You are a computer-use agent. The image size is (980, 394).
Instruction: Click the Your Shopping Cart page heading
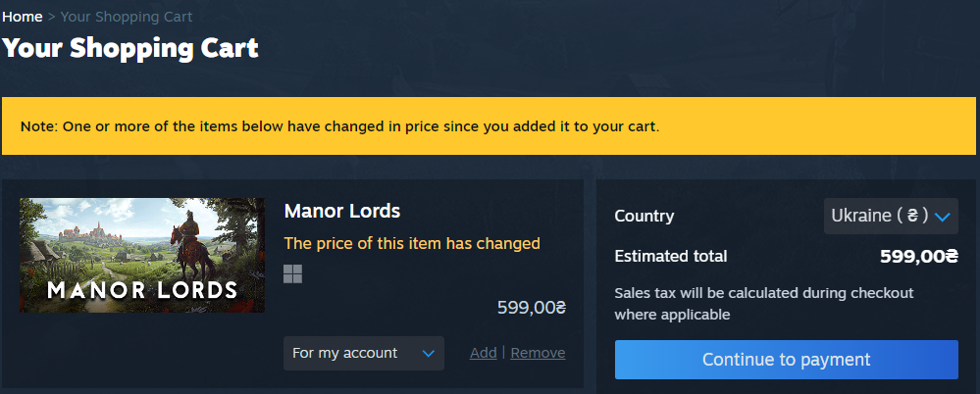point(130,48)
